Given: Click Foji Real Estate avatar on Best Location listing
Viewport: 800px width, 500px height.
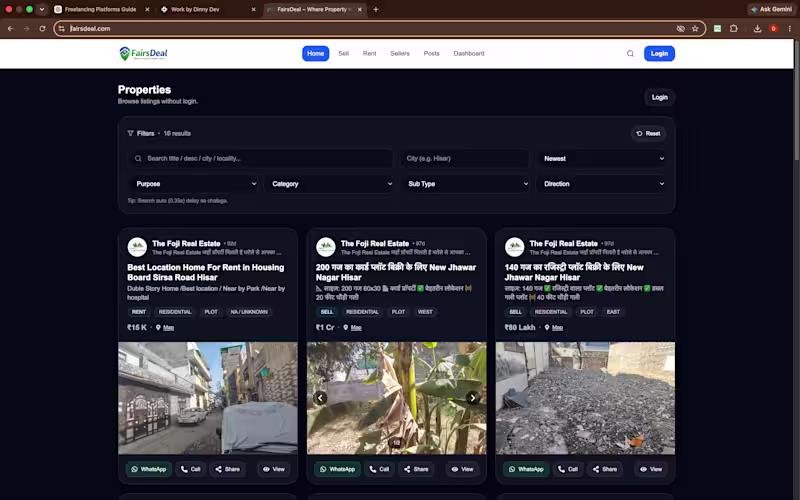Looking at the screenshot, I should click(137, 247).
